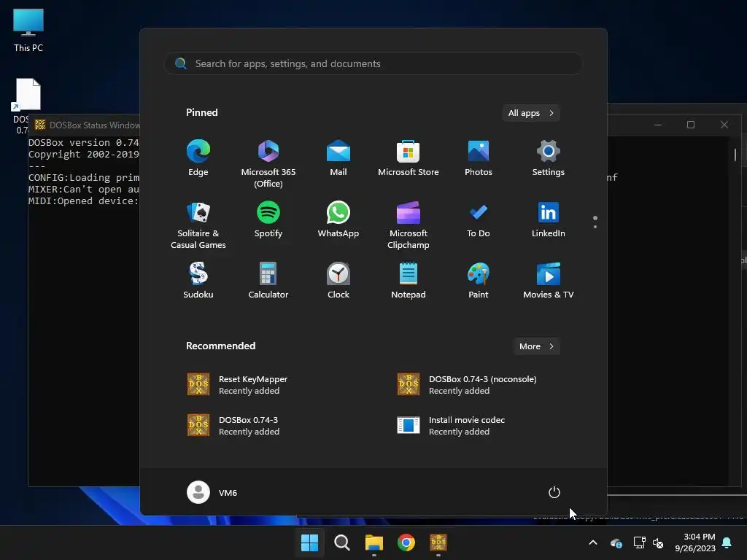Launch Notepad from pinned apps
This screenshot has width=747, height=560.
409,281
